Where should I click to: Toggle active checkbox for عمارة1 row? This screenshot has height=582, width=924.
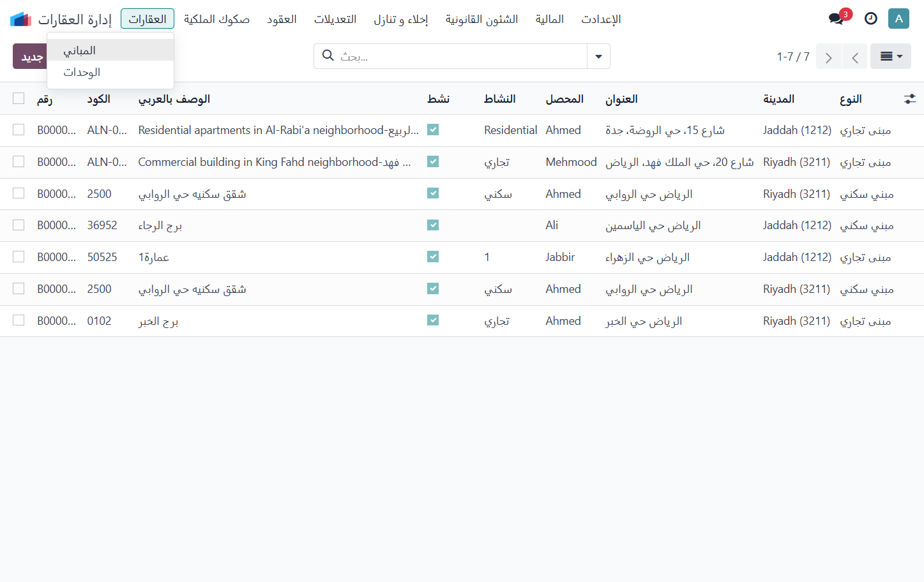click(433, 257)
